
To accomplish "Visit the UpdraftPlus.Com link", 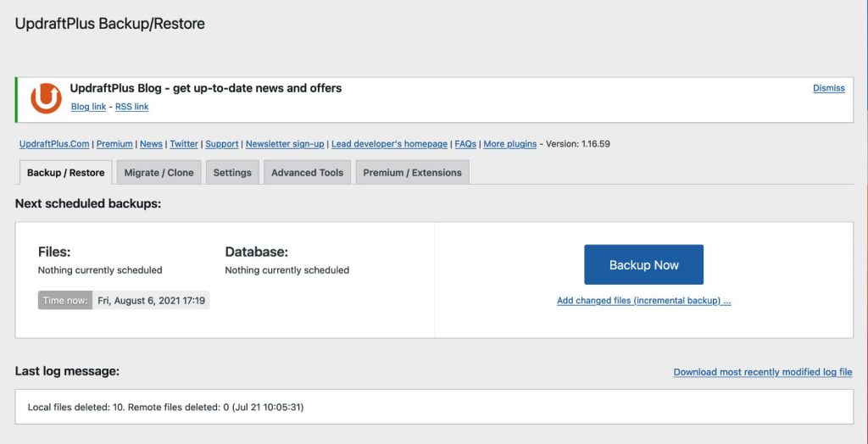I will [54, 144].
